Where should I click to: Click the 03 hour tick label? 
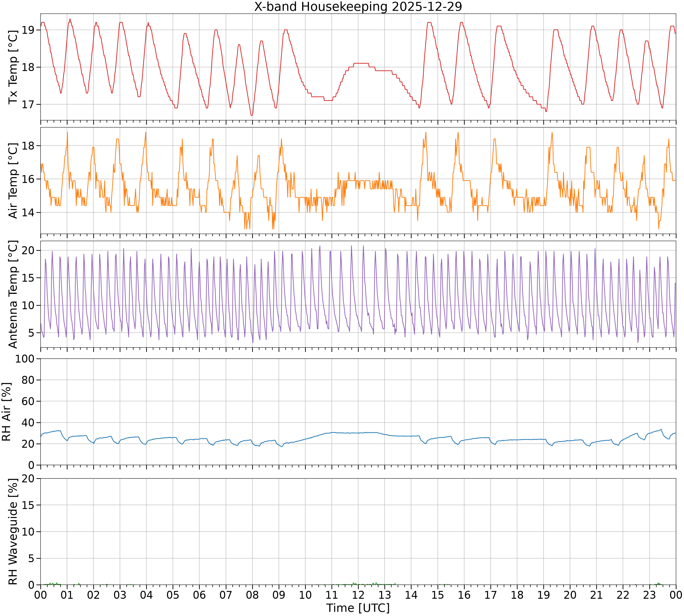(120, 595)
